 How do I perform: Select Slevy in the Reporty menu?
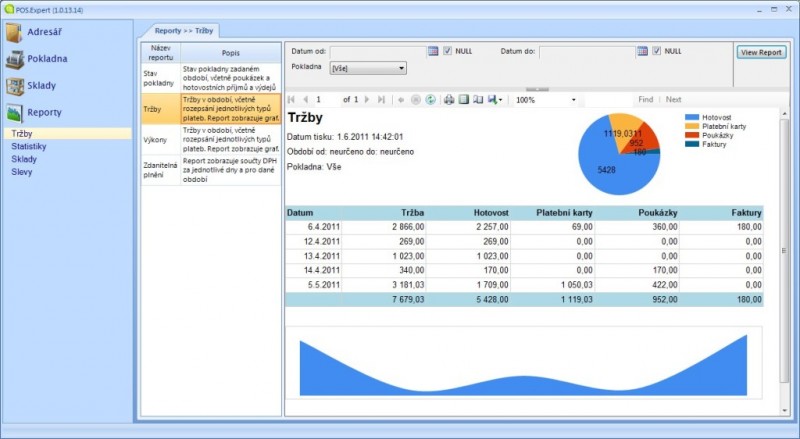[22, 171]
